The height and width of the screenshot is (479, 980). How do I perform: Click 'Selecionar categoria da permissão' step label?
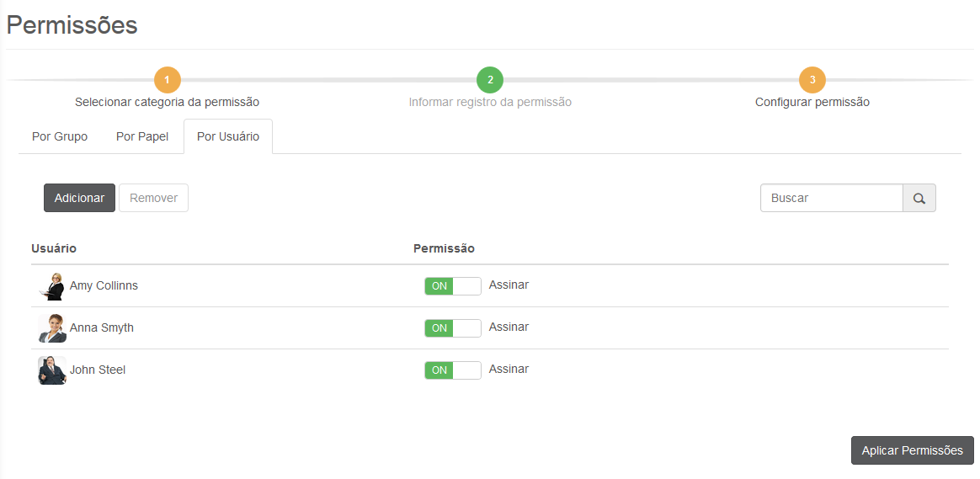tap(167, 103)
